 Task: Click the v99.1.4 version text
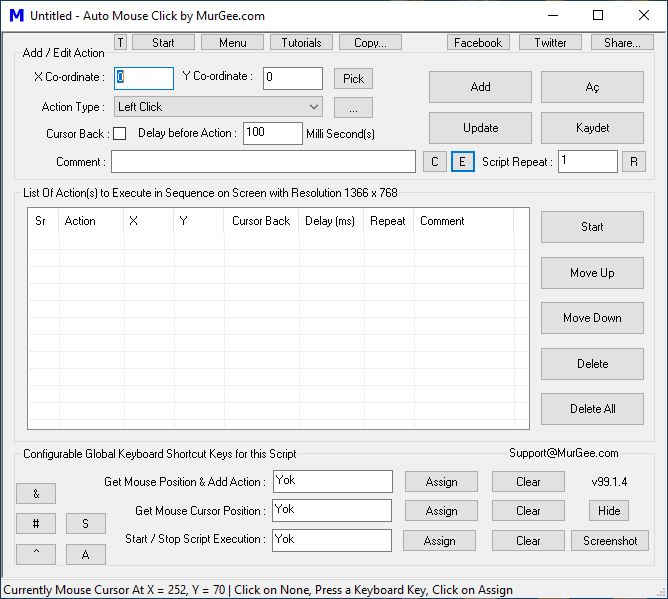pos(609,482)
